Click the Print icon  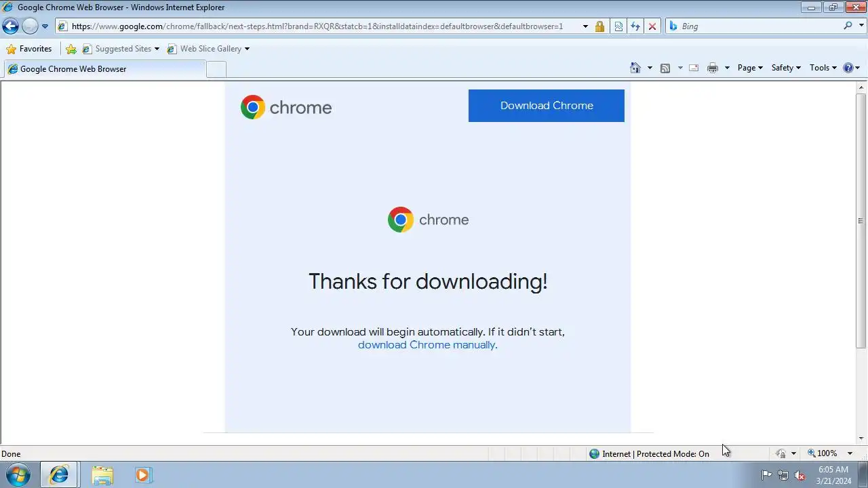coord(712,68)
